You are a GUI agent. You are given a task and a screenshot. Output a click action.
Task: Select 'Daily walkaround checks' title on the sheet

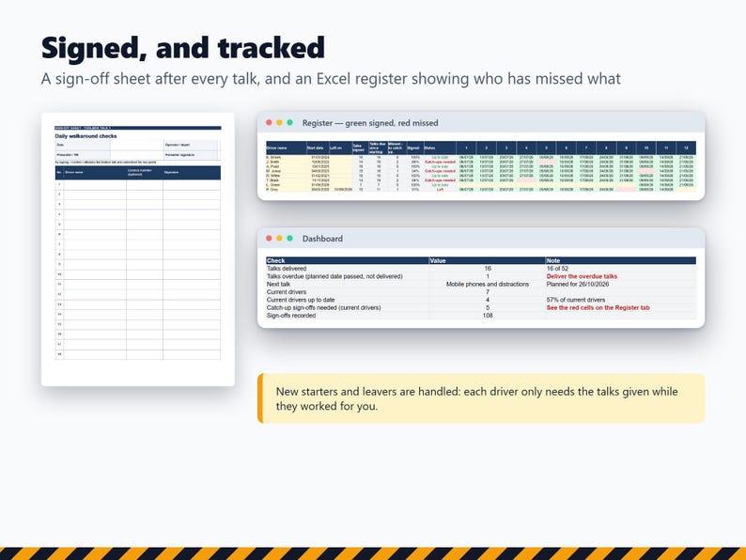coord(85,136)
